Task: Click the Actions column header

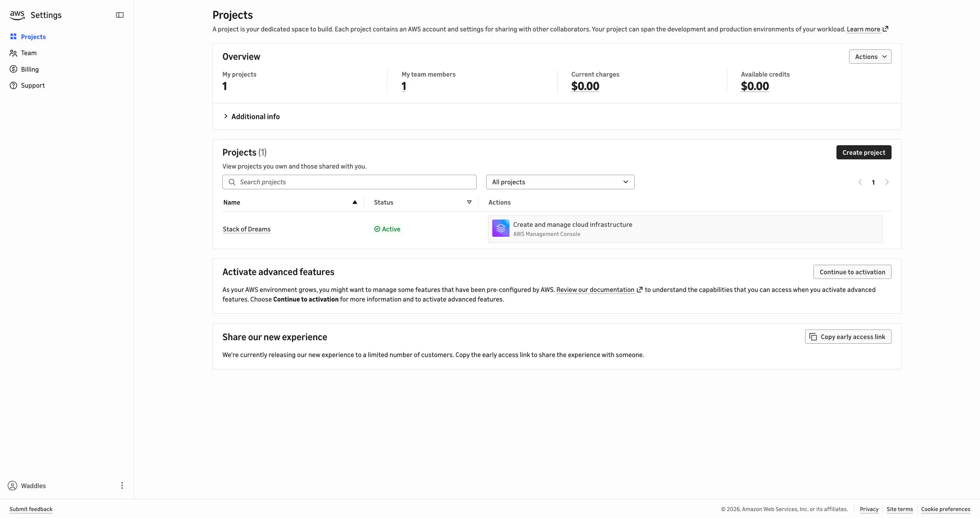Action: (499, 202)
